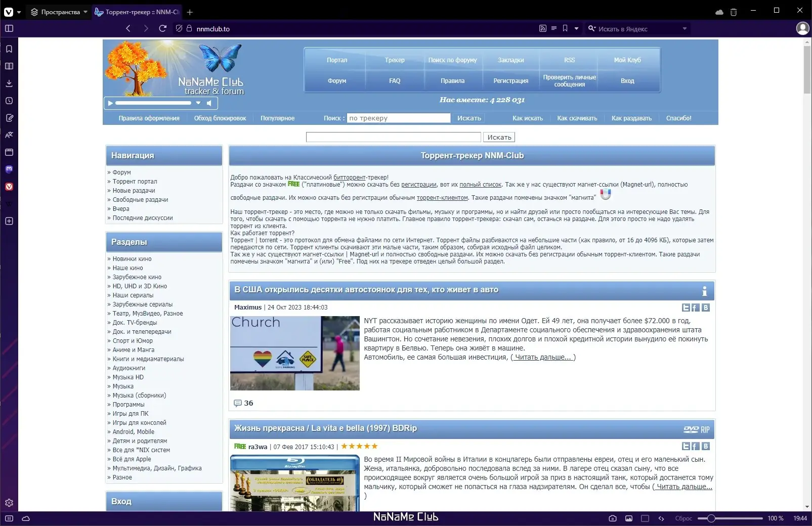The image size is (812, 526).
Task: Toggle the panel from the status bar
Action: pyautogui.click(x=9, y=518)
